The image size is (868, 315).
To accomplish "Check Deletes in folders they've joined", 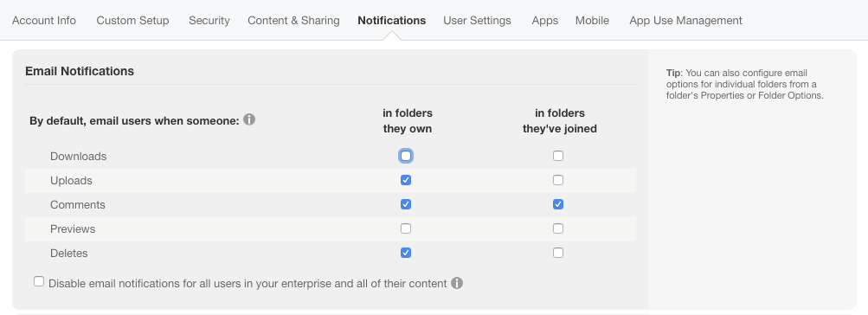I will pos(558,253).
